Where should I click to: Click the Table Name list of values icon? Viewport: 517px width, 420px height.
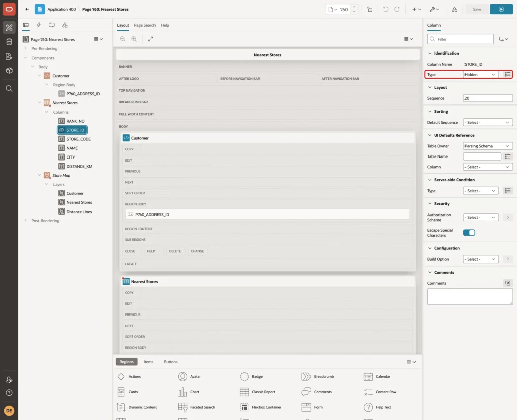tap(508, 156)
